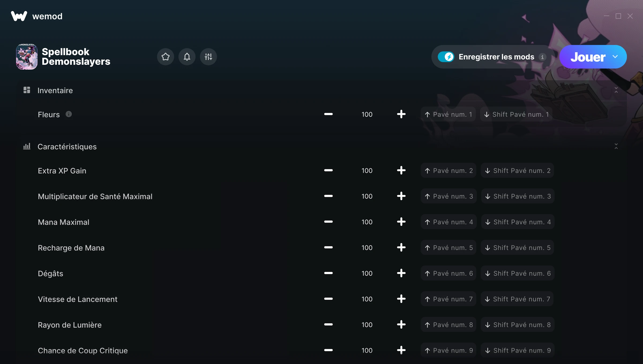Show the Fleurs info tooltip icon
The height and width of the screenshot is (364, 643).
coord(69,114)
